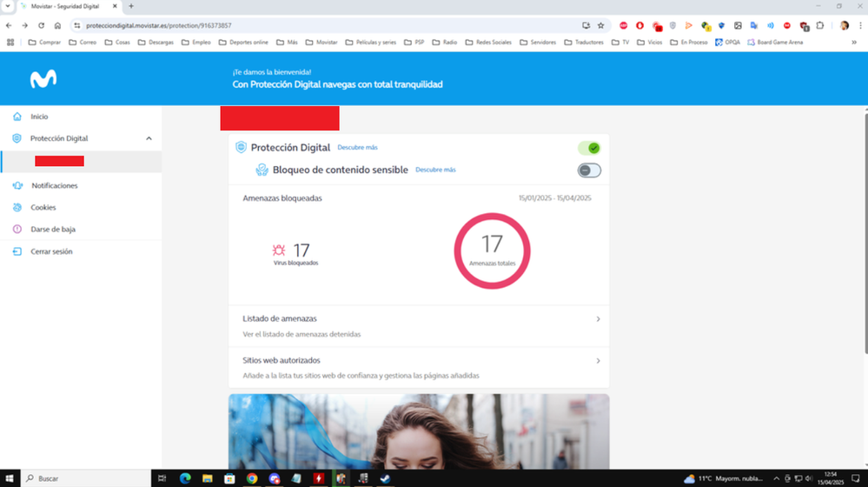
Task: Click the Movistar logo in the blue header
Action: point(43,79)
